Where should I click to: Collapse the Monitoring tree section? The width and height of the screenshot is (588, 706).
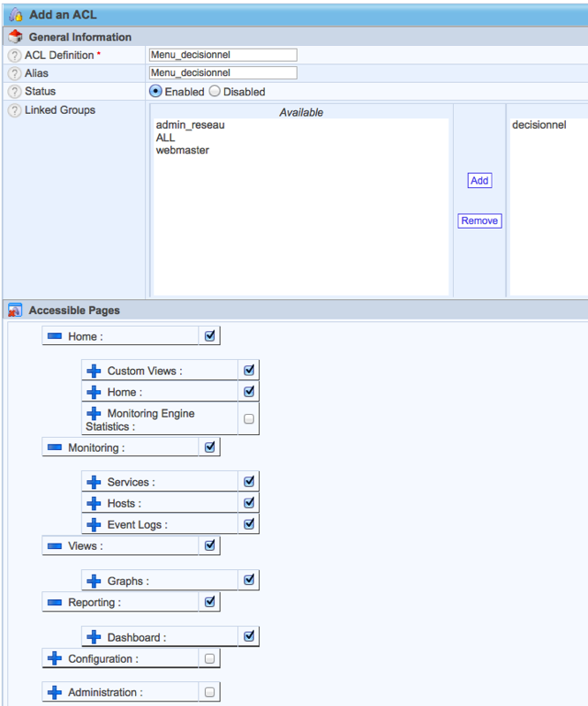(55, 447)
